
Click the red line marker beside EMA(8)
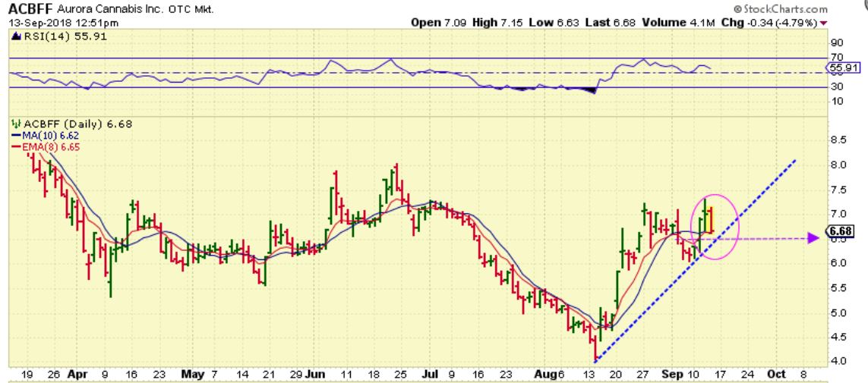pos(14,146)
